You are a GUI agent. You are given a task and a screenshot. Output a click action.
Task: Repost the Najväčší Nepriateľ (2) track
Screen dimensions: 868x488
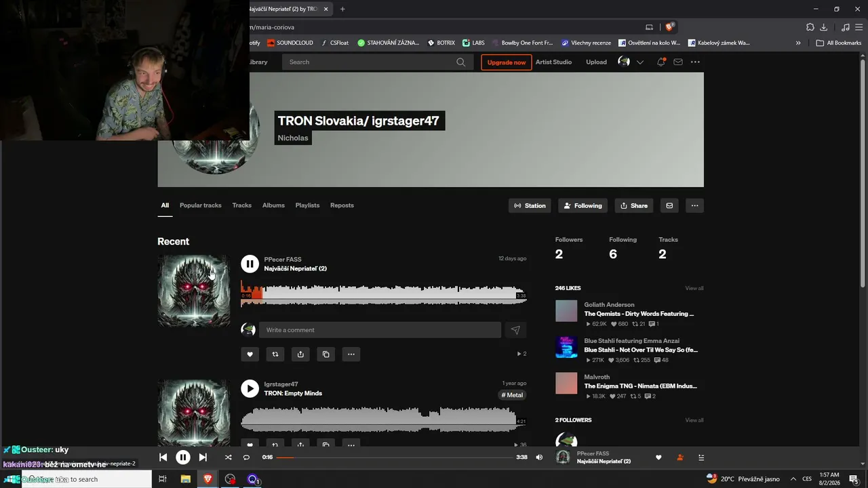point(275,354)
